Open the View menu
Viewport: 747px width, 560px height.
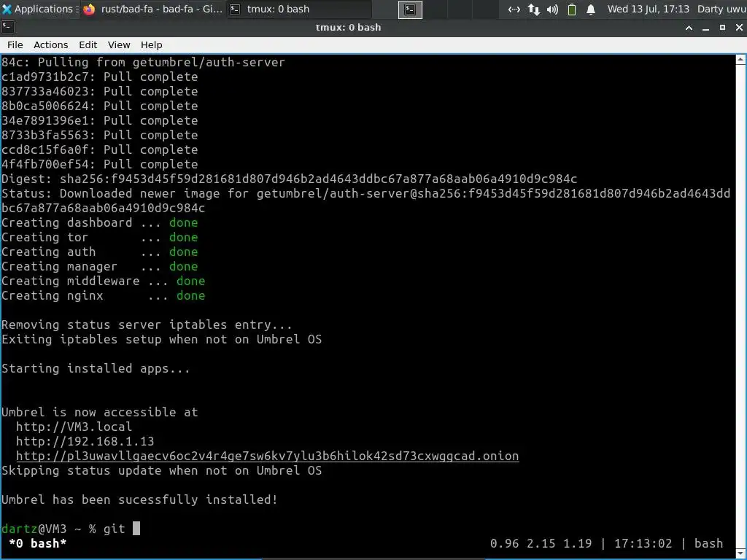pos(119,44)
